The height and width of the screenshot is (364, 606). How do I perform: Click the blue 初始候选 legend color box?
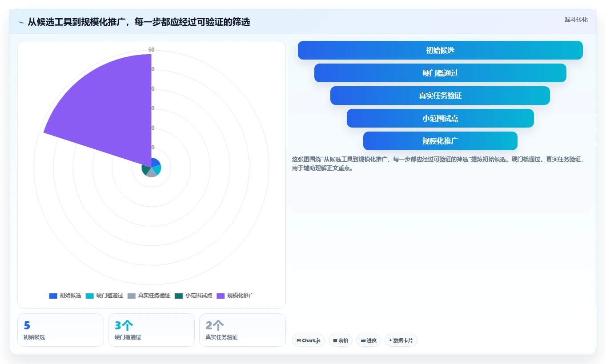53,296
